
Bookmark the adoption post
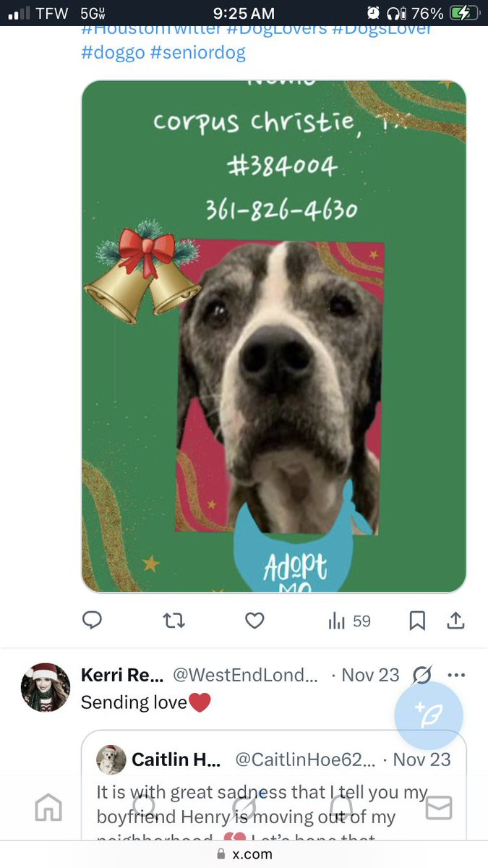coord(417,621)
